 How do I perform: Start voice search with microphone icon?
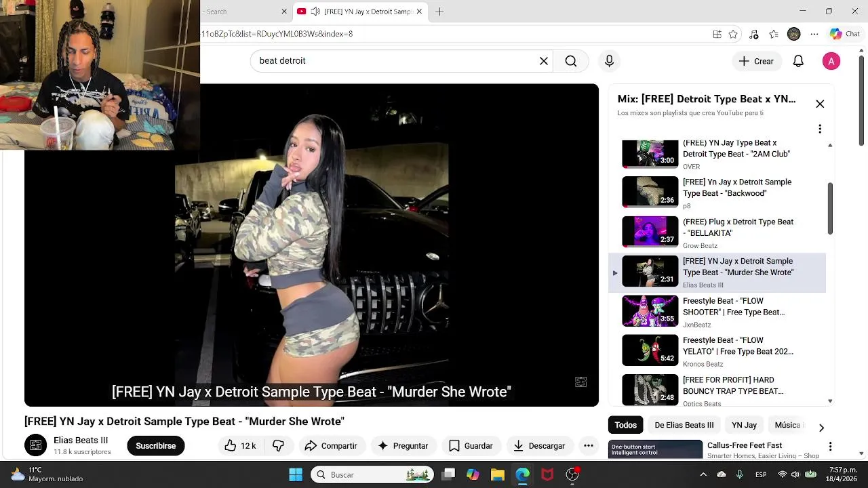[609, 61]
